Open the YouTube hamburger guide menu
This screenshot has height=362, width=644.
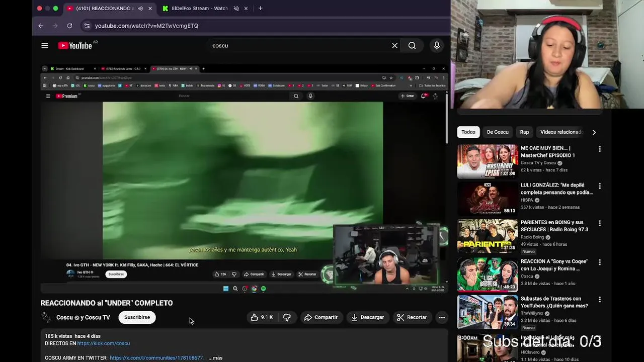(x=45, y=46)
